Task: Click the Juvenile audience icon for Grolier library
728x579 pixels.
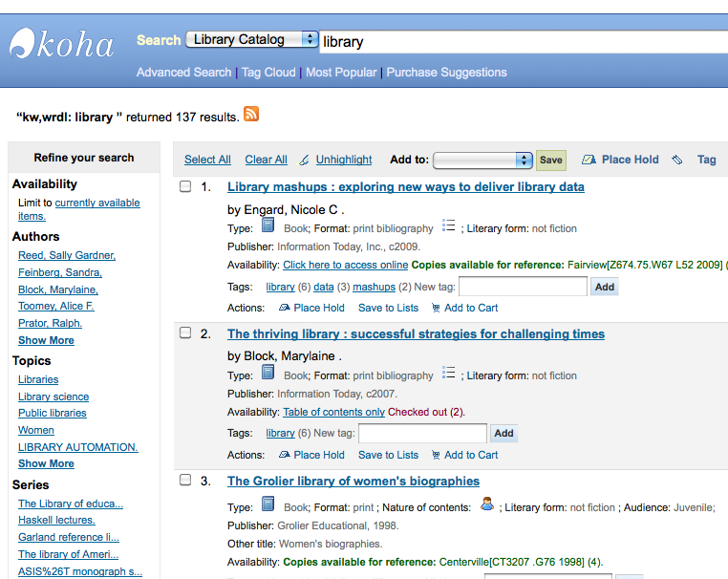Action: [x=487, y=505]
